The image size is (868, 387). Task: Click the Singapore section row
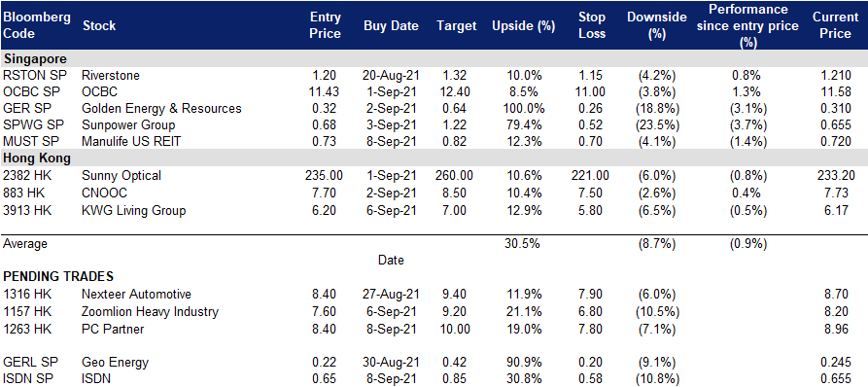click(434, 58)
